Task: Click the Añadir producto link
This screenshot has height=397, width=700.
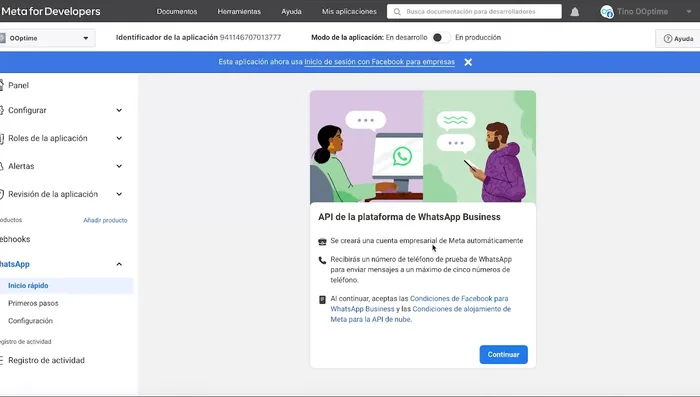Action: pos(105,220)
